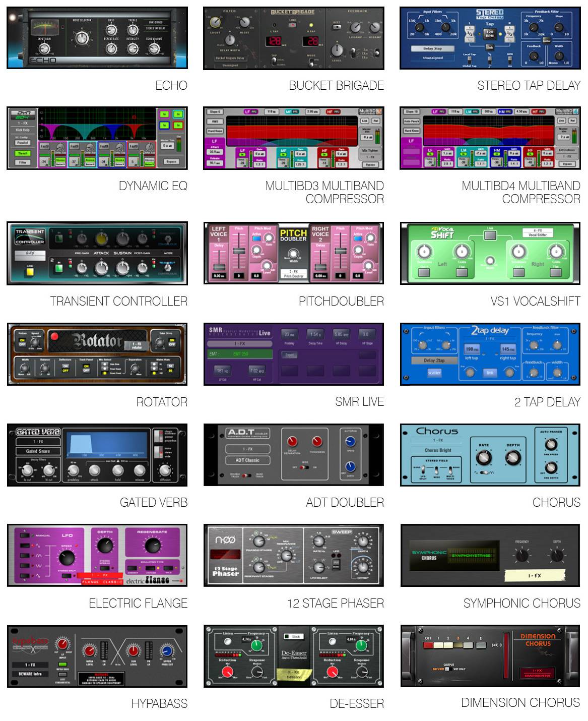Click the 23 ms Predelay field in SMR Live
The width and height of the screenshot is (588, 721).
(x=290, y=334)
